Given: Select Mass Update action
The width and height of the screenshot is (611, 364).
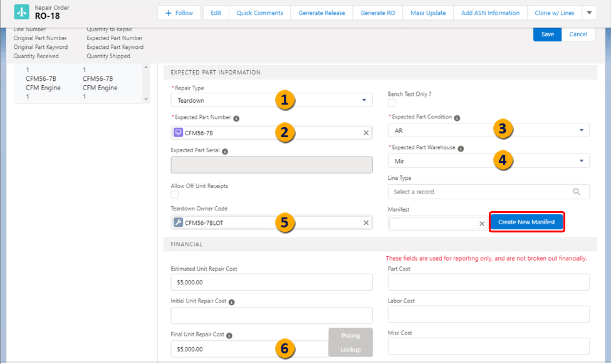Looking at the screenshot, I should click(428, 13).
